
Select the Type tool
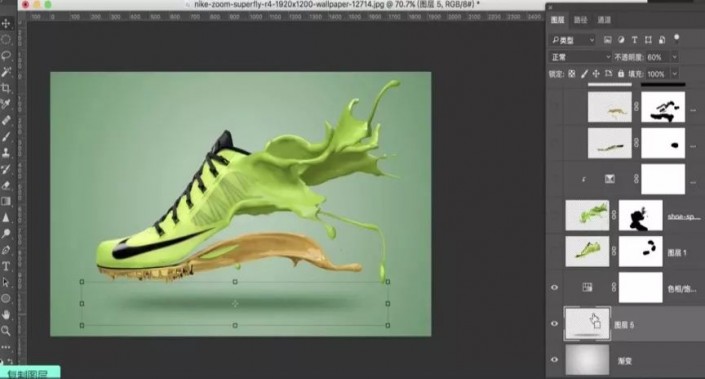pyautogui.click(x=6, y=266)
